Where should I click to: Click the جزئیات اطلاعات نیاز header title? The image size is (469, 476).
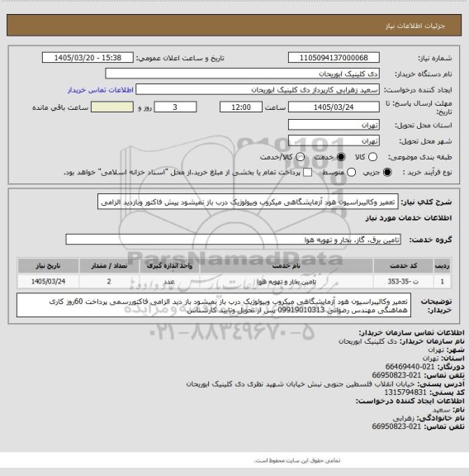(x=415, y=26)
